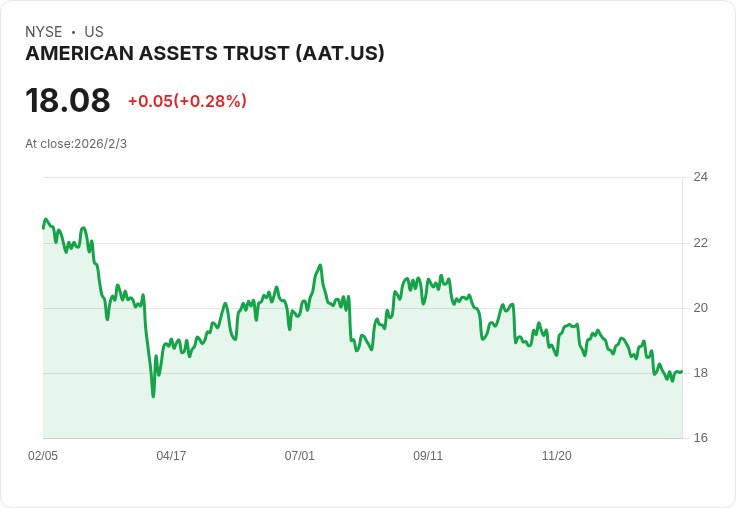Click the US market label
Viewport: 736px width, 508px height.
click(x=94, y=32)
